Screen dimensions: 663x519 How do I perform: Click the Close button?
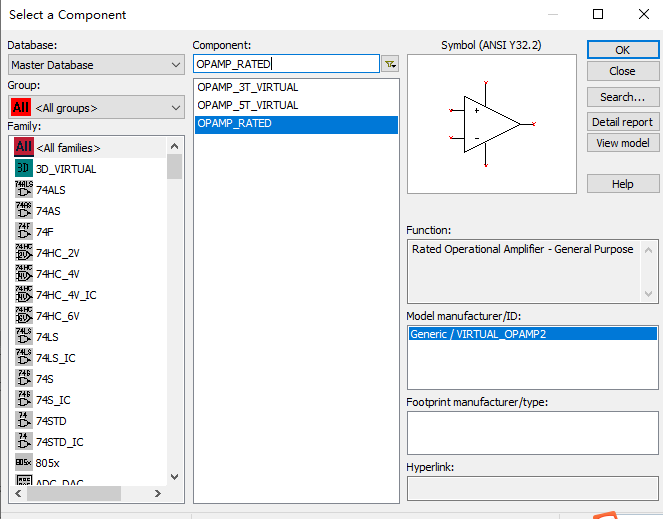[622, 71]
